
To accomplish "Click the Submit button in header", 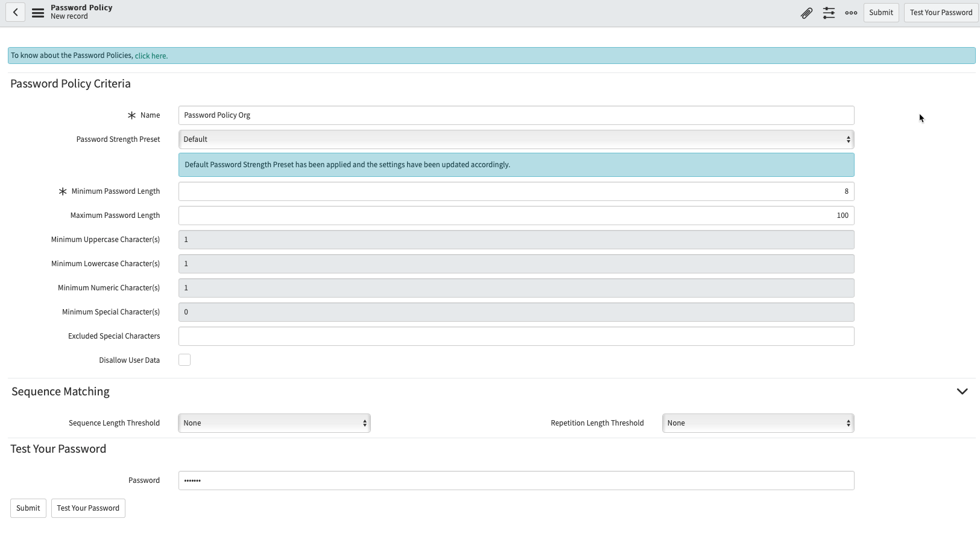I will (x=881, y=13).
